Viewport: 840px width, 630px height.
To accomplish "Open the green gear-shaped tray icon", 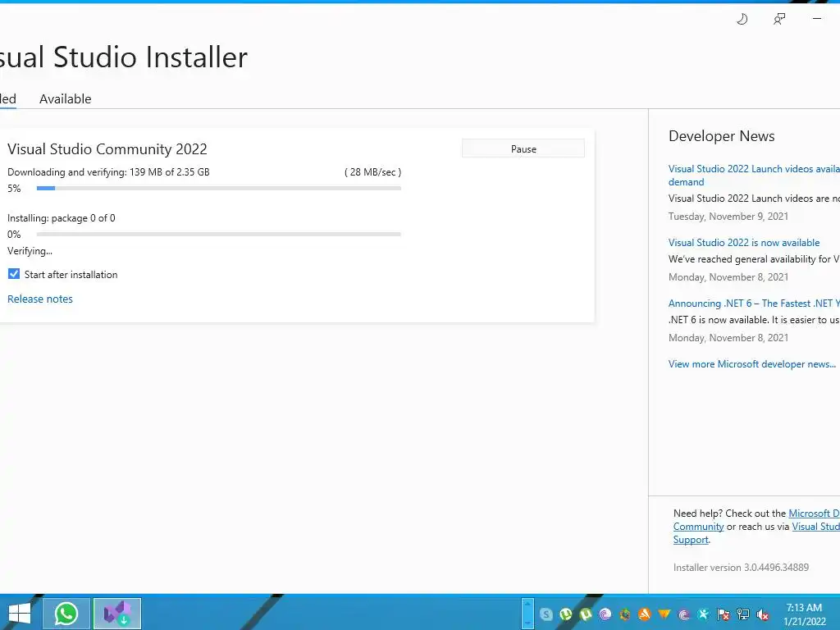I will coord(624,614).
